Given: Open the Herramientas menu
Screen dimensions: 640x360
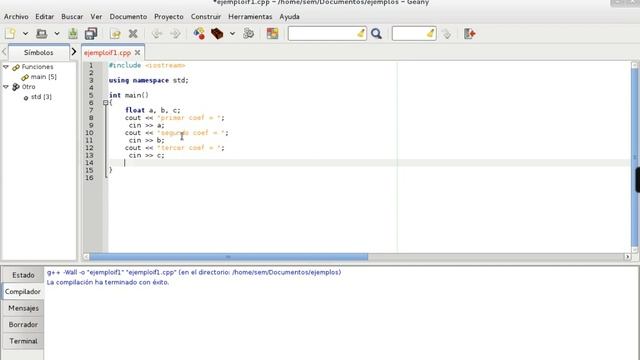Looking at the screenshot, I should tap(250, 17).
